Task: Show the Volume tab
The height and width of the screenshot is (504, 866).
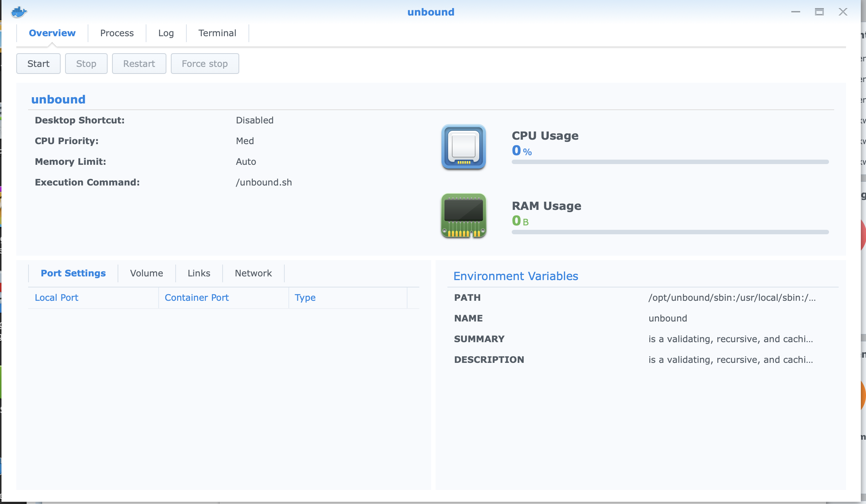Action: pyautogui.click(x=146, y=273)
